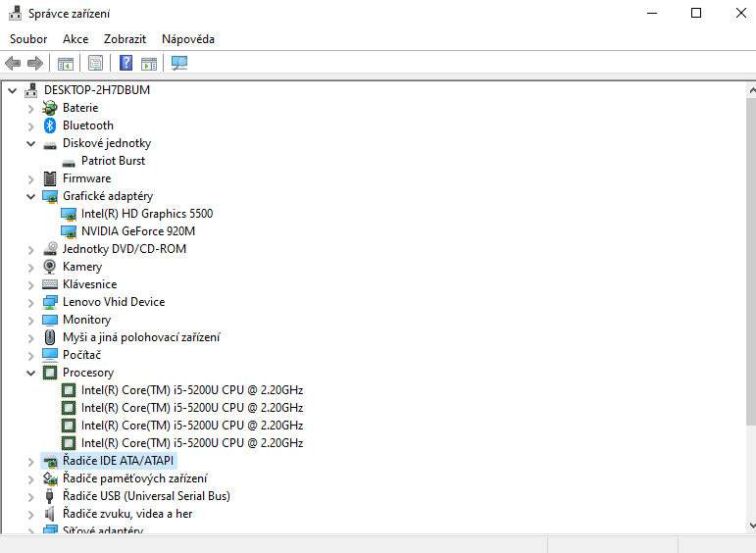Click the Lenovo Vhid Device icon
Viewport: 756px width, 553px height.
pos(50,302)
